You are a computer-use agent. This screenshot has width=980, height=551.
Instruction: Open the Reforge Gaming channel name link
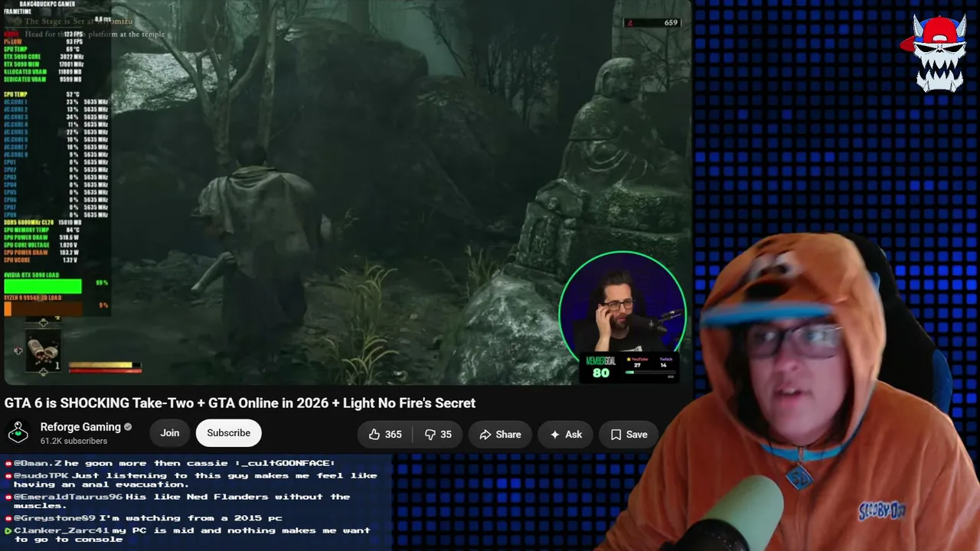click(80, 427)
